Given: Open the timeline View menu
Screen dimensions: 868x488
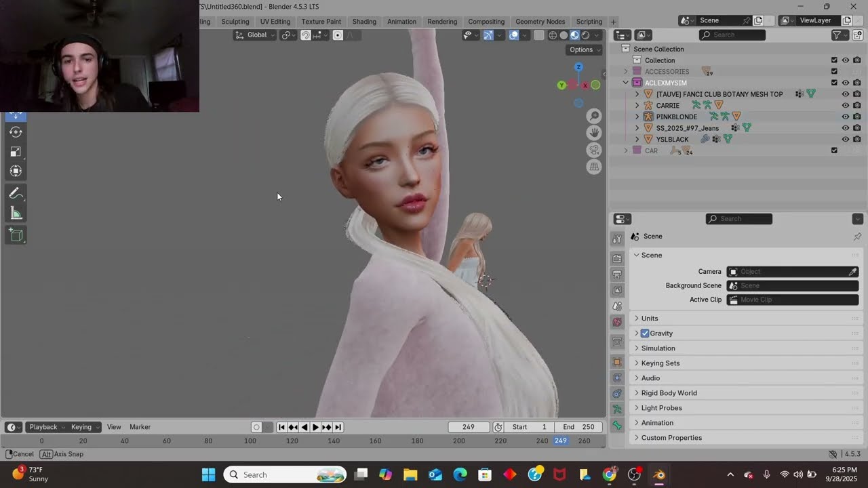Looking at the screenshot, I should [114, 427].
